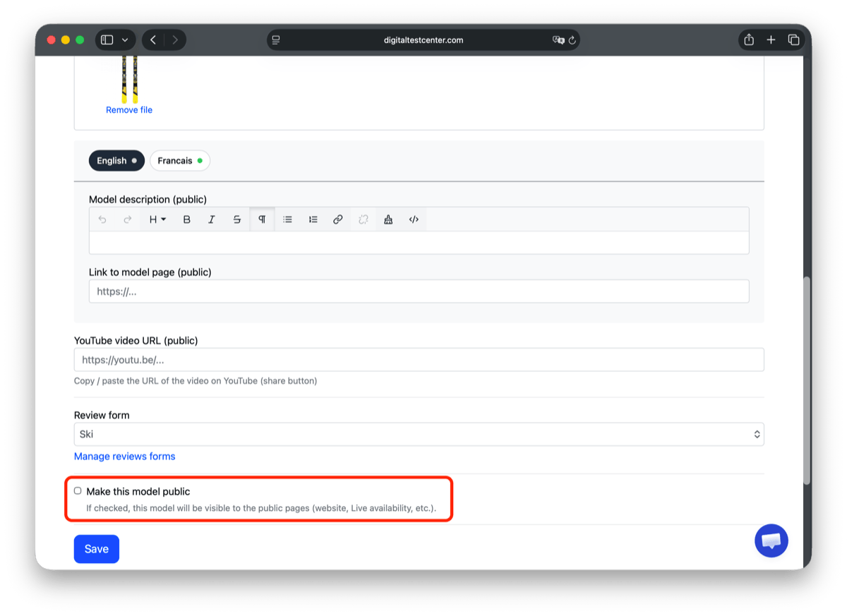Click the blue Save button

[x=97, y=549]
